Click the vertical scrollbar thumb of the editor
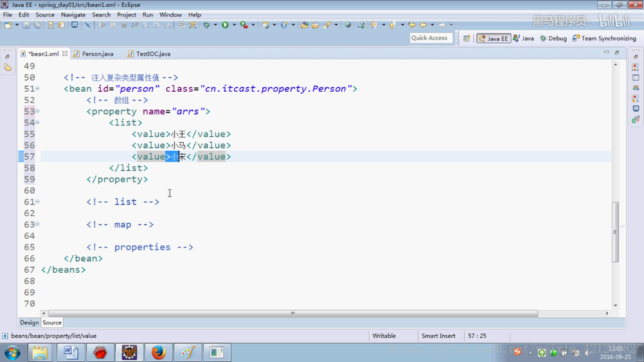Image resolution: width=644 pixels, height=362 pixels. point(615,232)
